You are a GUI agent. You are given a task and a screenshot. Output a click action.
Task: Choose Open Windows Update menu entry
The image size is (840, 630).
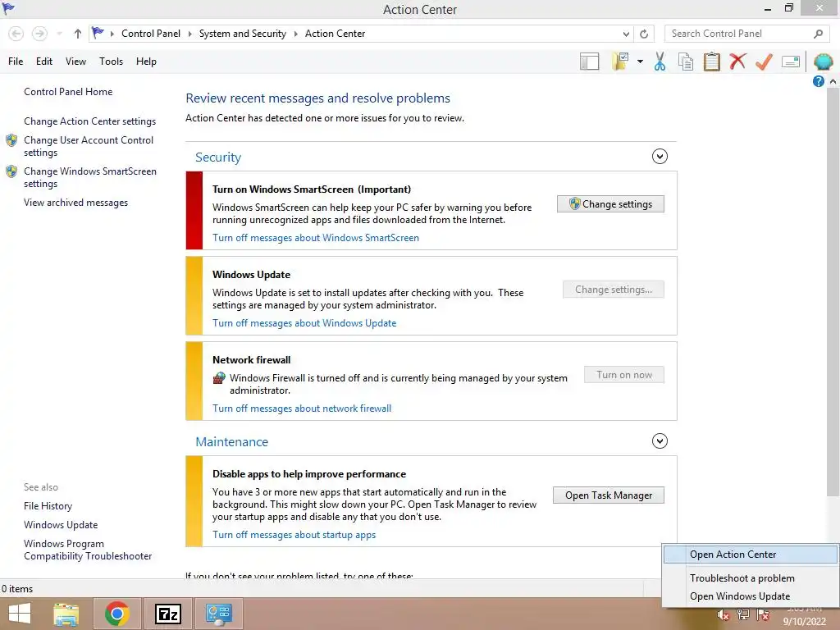750,596
